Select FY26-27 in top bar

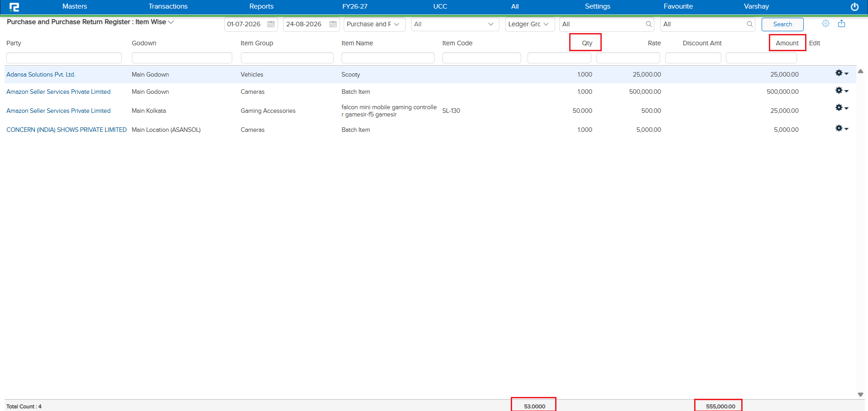(x=355, y=6)
